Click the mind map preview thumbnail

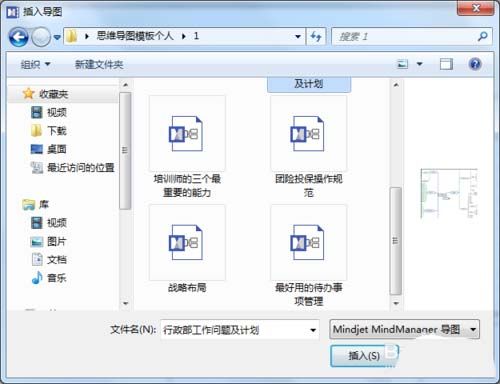click(x=449, y=193)
